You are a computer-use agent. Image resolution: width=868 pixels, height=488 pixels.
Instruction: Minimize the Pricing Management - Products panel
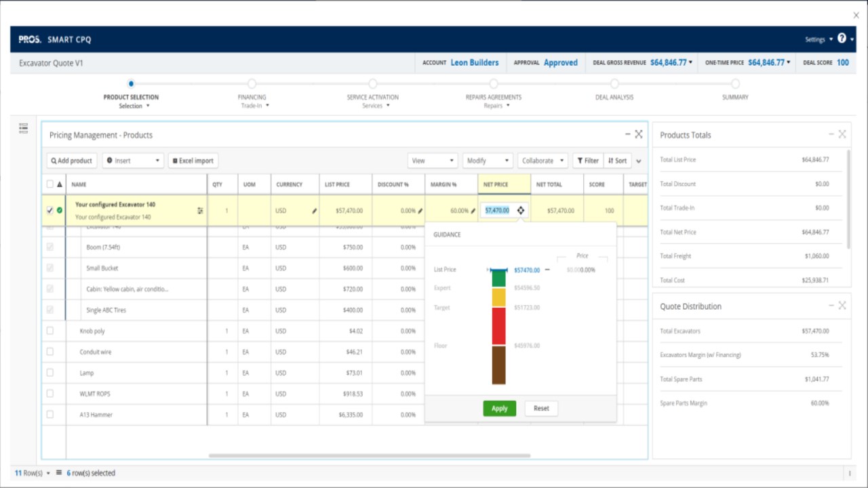point(628,134)
